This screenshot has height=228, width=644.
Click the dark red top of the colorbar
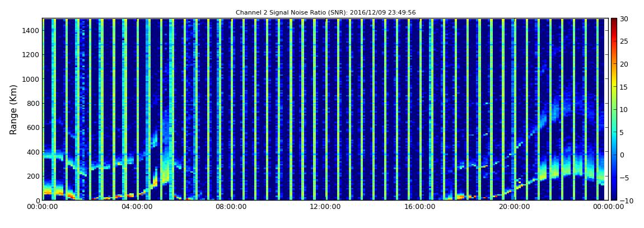[x=614, y=21]
